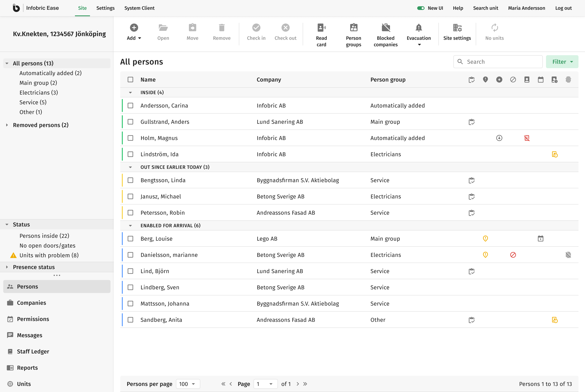
Task: Open Person groups from the toolbar
Action: (x=353, y=34)
